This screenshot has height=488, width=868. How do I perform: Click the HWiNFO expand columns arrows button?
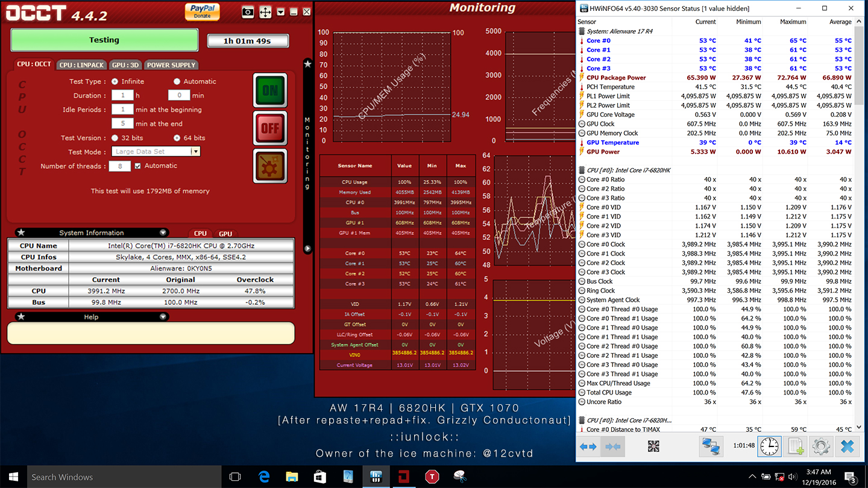(x=588, y=446)
